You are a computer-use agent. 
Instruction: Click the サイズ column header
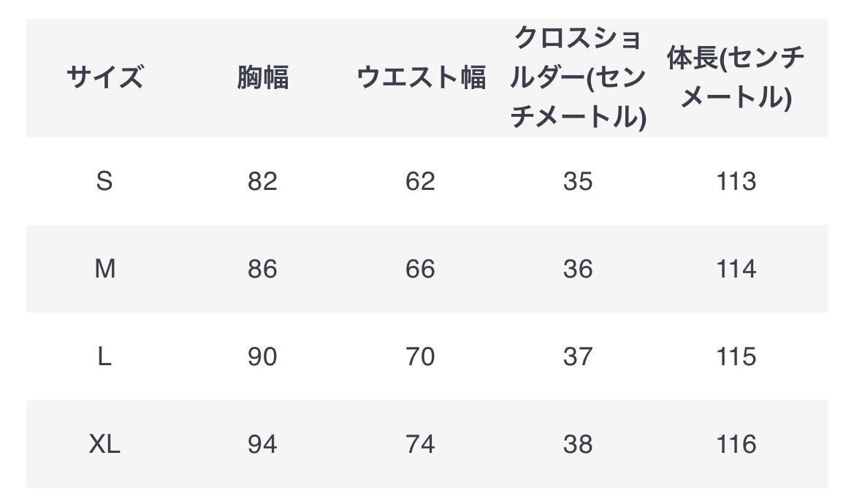(104, 77)
